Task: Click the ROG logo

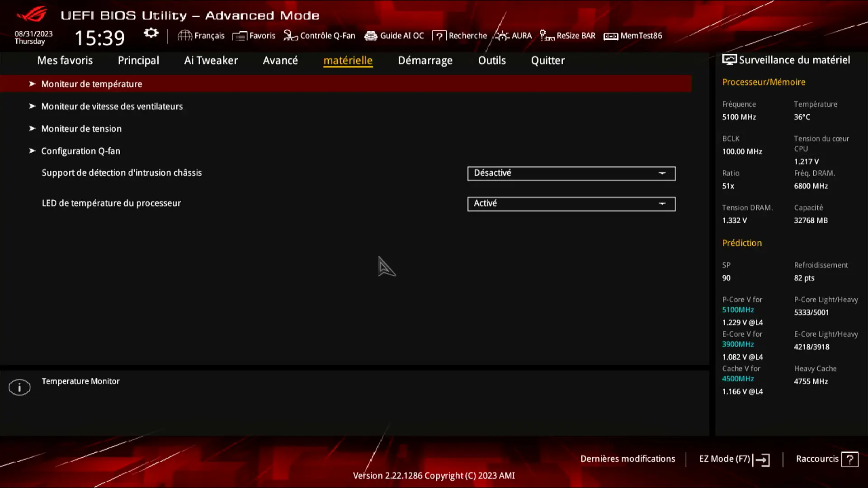Action: pyautogui.click(x=32, y=14)
